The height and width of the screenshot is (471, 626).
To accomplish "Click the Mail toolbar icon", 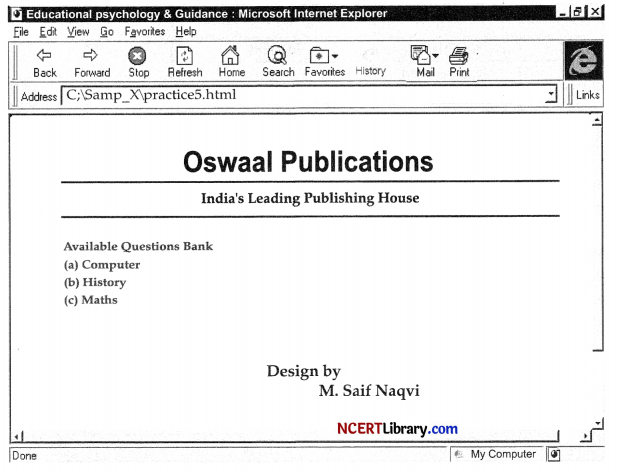I will click(421, 55).
